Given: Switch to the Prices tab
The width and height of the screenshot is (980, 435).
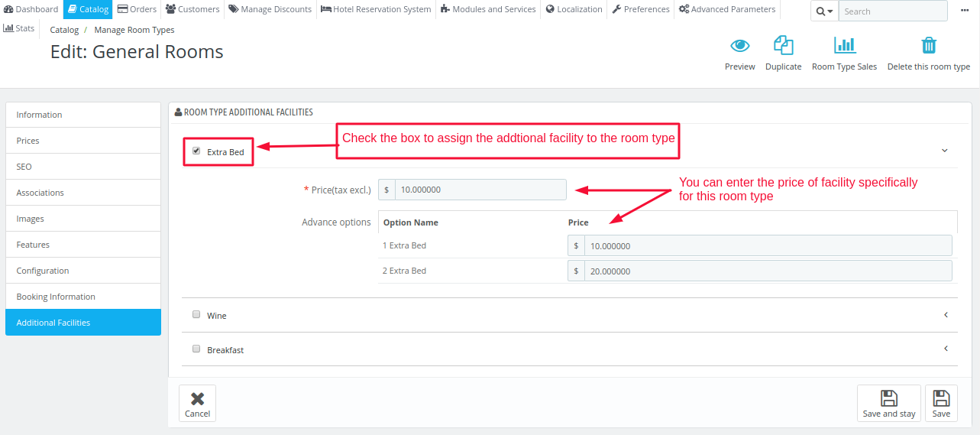Looking at the screenshot, I should [x=83, y=141].
